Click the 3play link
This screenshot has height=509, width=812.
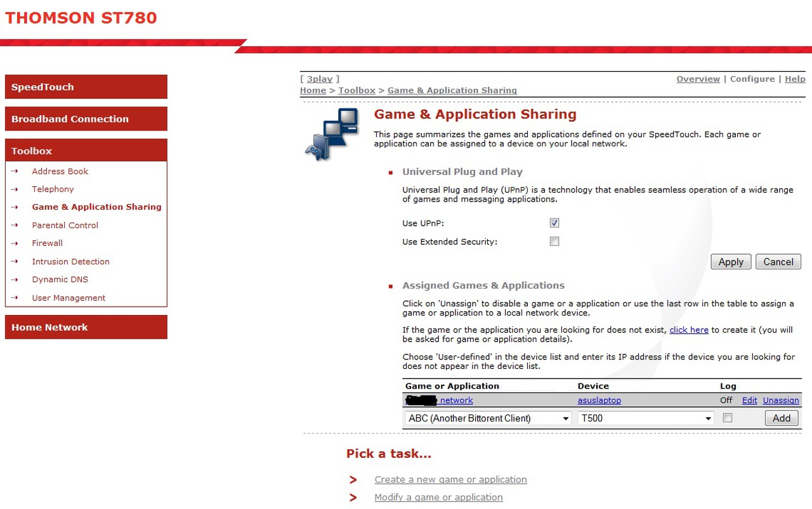tap(320, 79)
